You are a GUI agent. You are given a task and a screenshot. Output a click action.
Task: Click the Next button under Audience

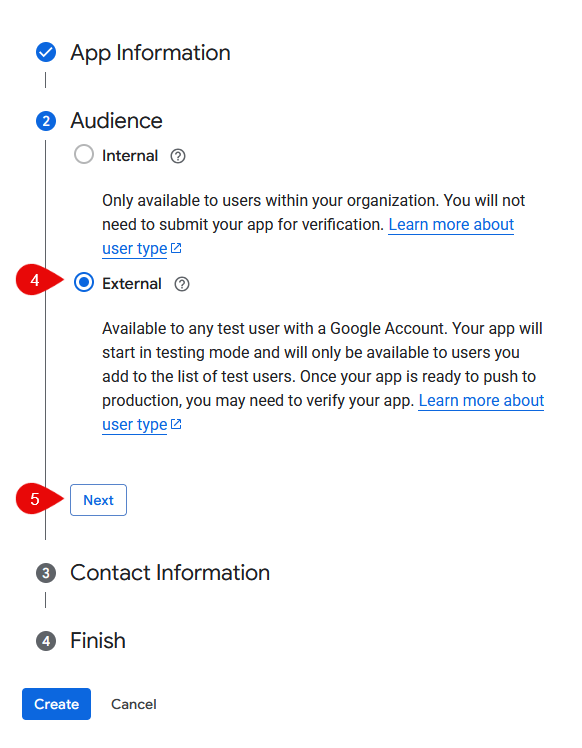[x=98, y=500]
